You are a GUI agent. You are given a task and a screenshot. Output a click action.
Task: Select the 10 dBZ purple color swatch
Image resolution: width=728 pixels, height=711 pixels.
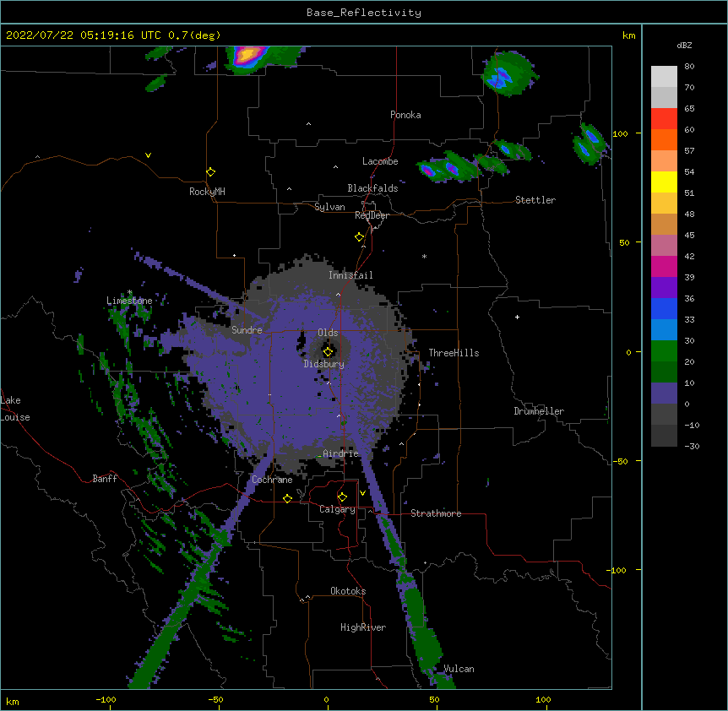point(664,393)
